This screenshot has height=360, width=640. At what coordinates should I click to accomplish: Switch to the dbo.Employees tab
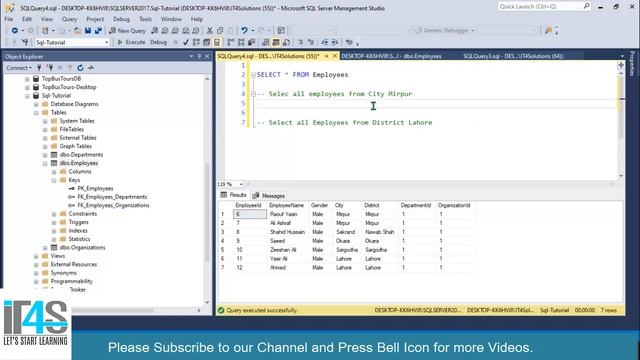tap(391, 56)
